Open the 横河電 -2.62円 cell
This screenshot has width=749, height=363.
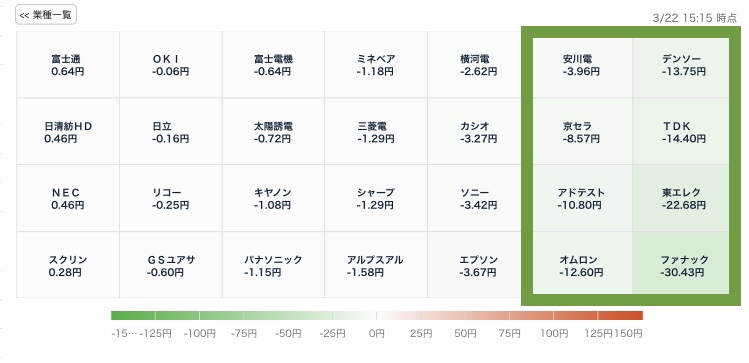tap(478, 64)
